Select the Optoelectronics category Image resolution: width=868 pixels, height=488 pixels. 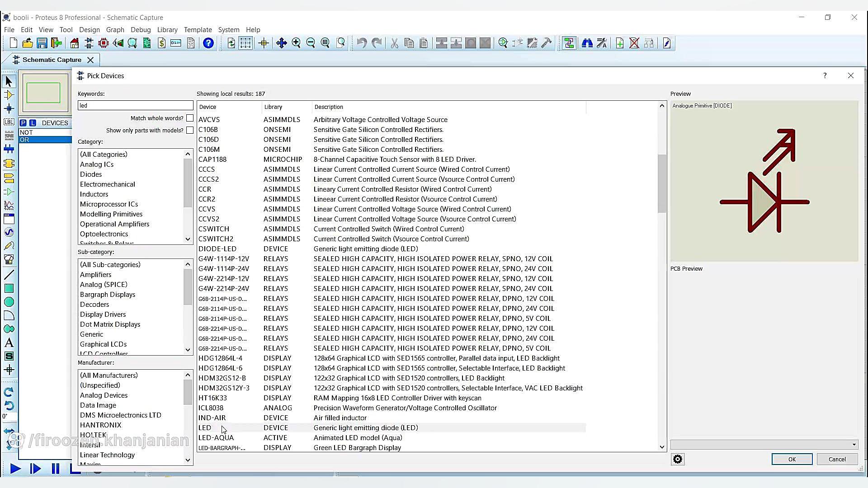pyautogui.click(x=104, y=234)
